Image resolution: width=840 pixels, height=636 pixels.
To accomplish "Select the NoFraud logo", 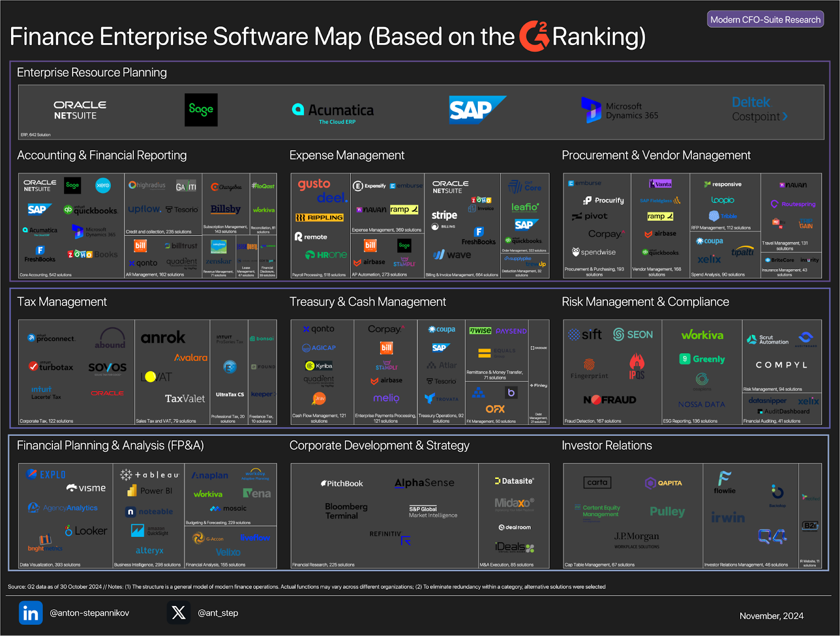I will tap(610, 400).
